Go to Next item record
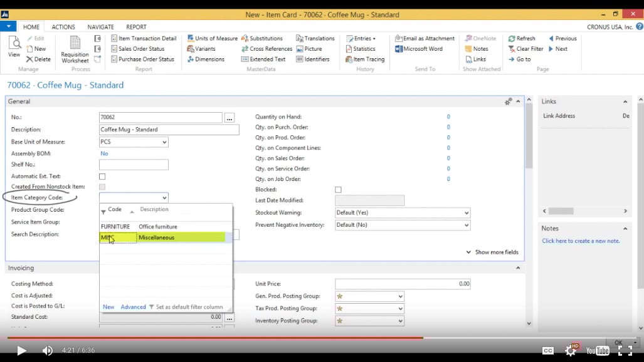Image resolution: width=644 pixels, height=362 pixels. point(557,48)
